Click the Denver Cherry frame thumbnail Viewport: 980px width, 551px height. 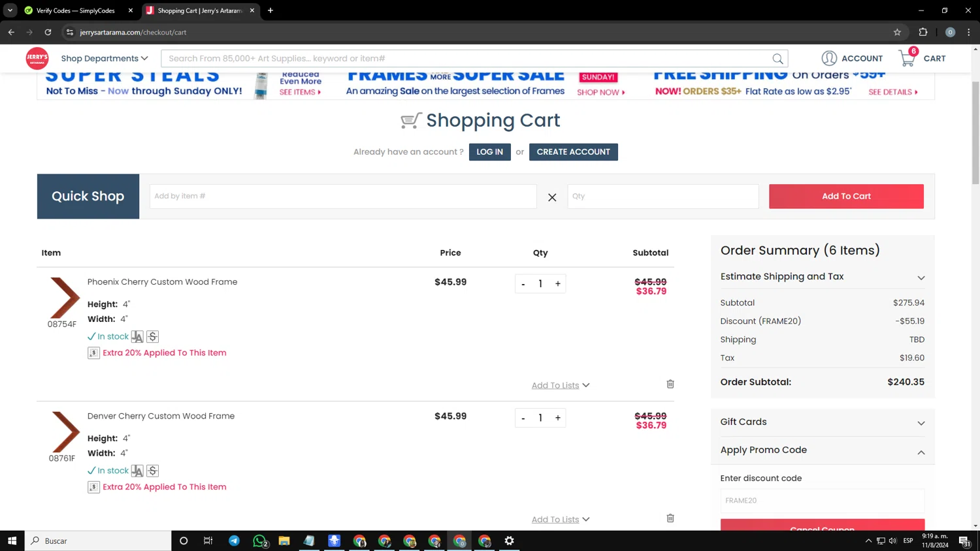[65, 432]
